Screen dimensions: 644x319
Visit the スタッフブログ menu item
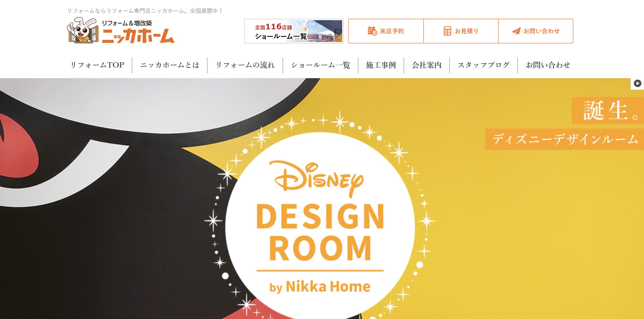tap(484, 65)
